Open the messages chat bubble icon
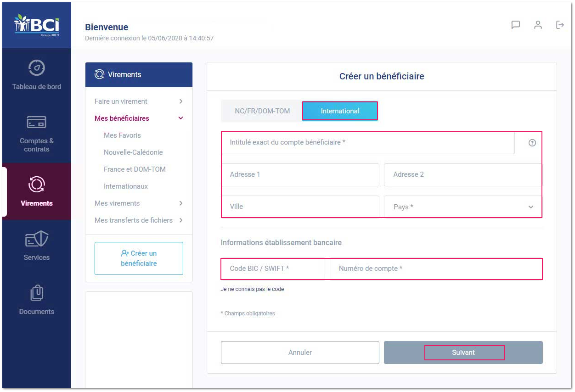Screen dimensions: 575x392 [516, 25]
